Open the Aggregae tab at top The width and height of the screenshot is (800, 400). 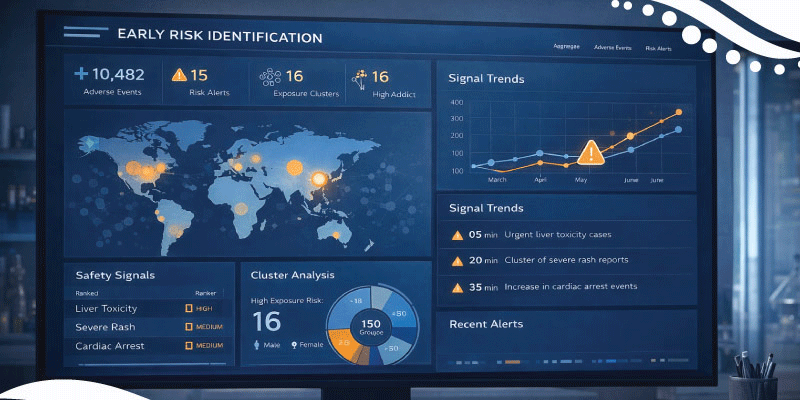coord(566,46)
